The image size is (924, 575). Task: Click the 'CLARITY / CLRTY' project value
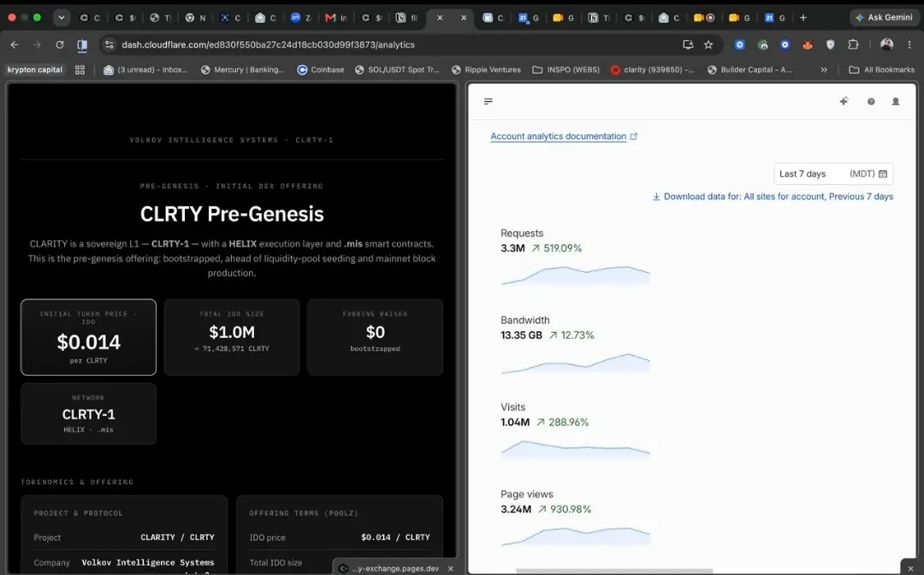[177, 537]
